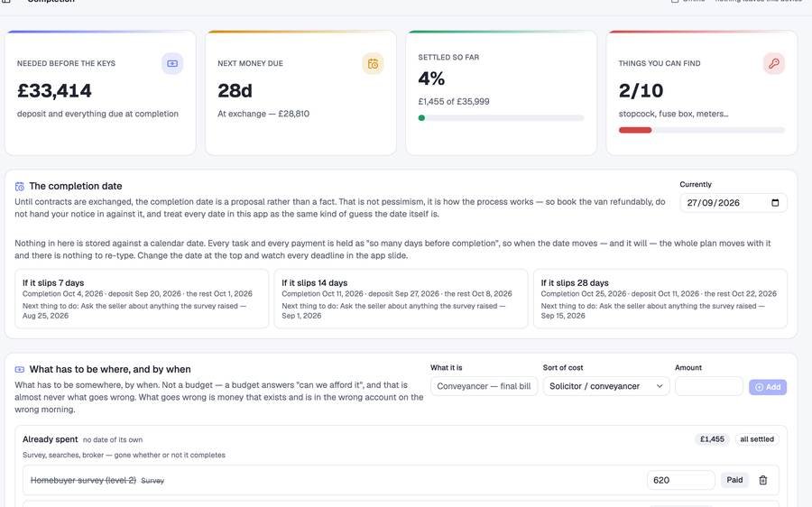Image resolution: width=812 pixels, height=507 pixels.
Task: Click the banknote icon on Needed Before The Keys card
Action: pyautogui.click(x=172, y=64)
